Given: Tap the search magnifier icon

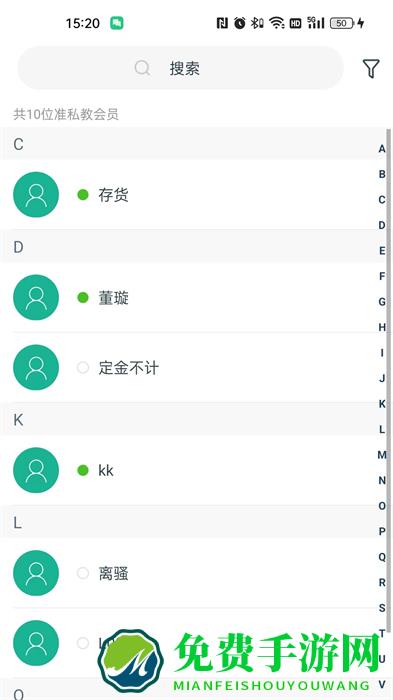Looking at the screenshot, I should (142, 68).
